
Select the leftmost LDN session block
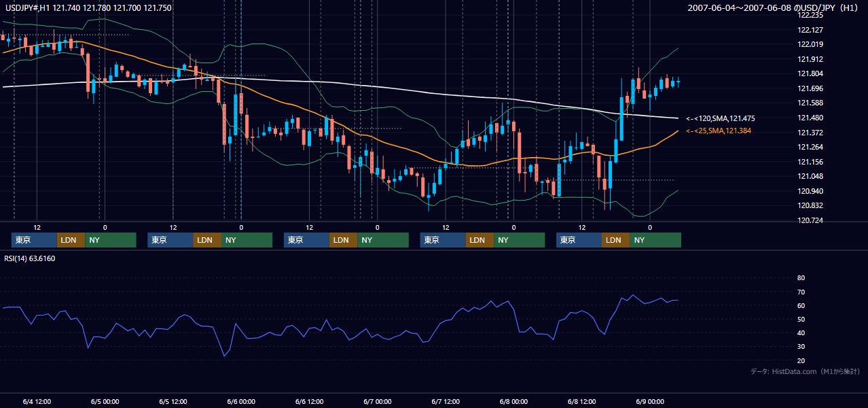71,240
